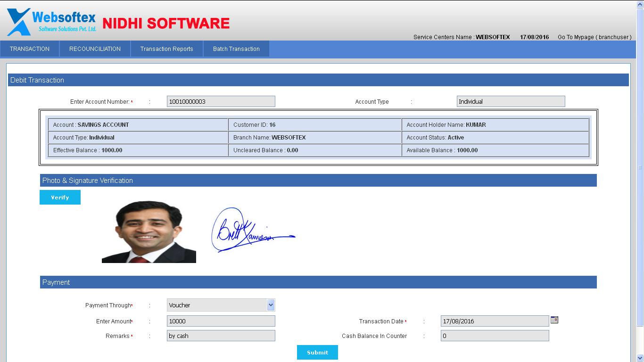Click the Account Type field
This screenshot has width=644, height=362.
tap(511, 102)
